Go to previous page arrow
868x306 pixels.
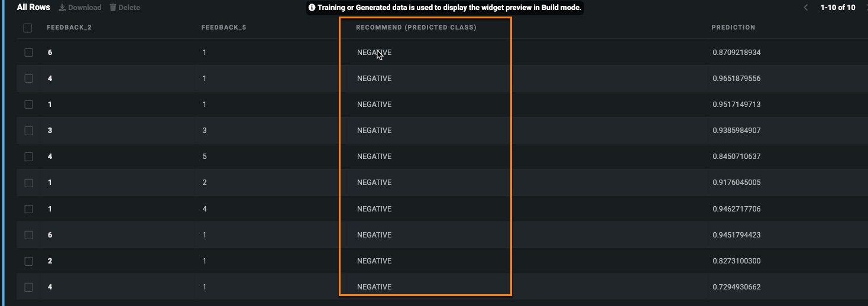805,8
